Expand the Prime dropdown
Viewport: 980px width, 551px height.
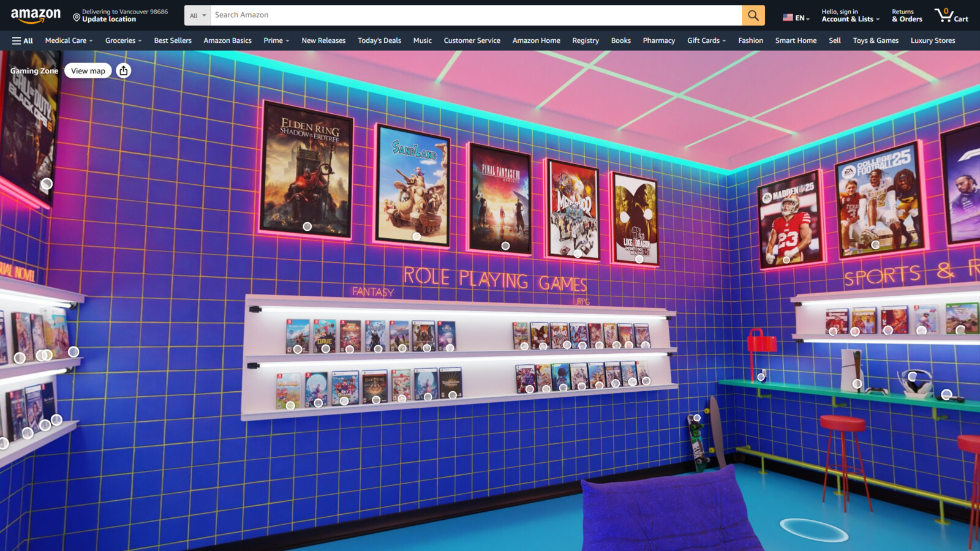[x=276, y=40]
